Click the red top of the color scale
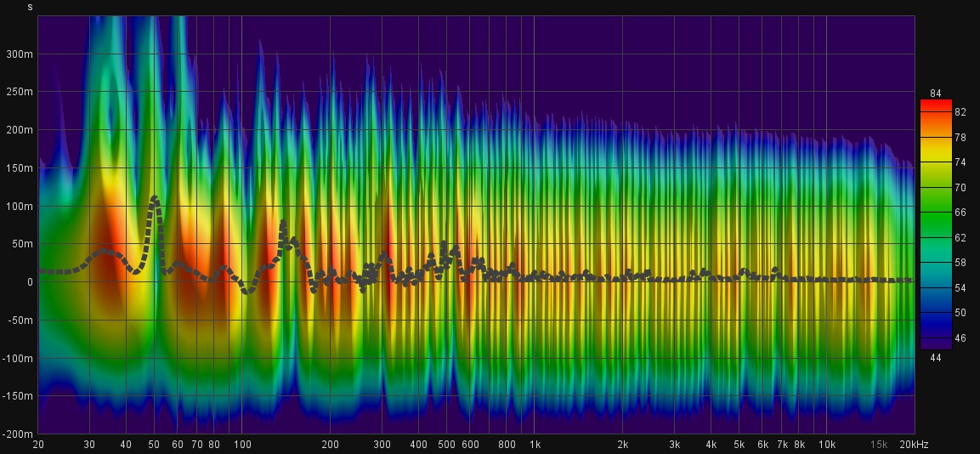This screenshot has width=980, height=454. pyautogui.click(x=936, y=105)
